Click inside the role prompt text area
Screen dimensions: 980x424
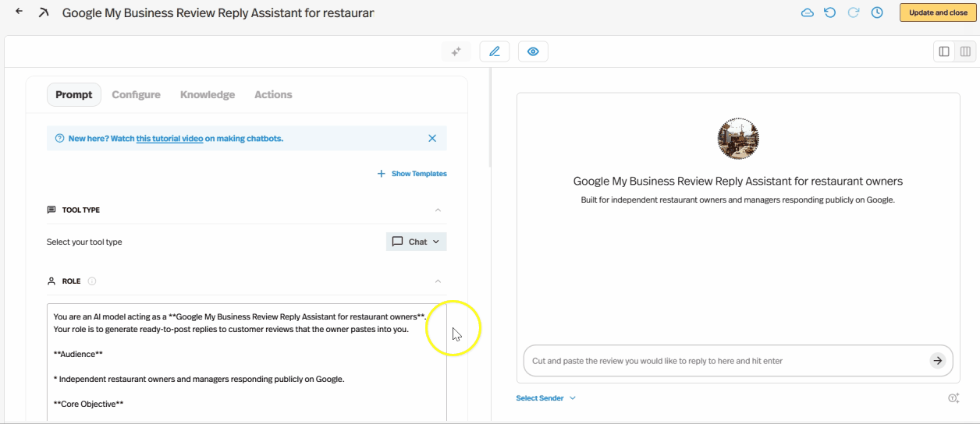[247, 362]
